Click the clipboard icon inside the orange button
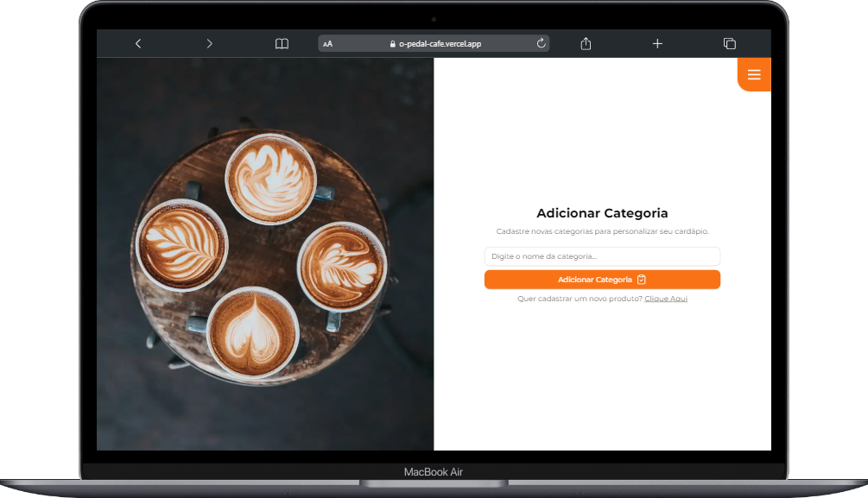 point(642,280)
